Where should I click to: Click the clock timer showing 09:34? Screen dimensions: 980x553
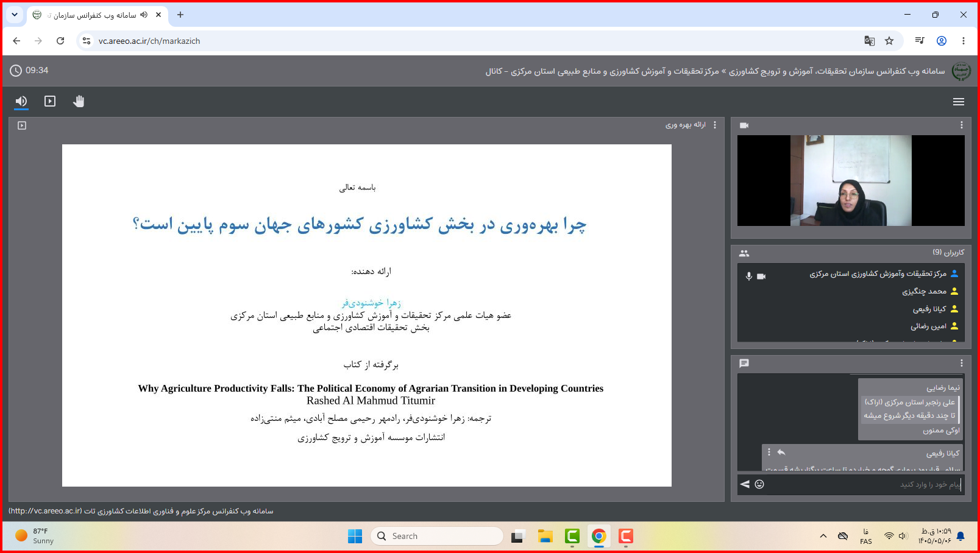click(29, 71)
